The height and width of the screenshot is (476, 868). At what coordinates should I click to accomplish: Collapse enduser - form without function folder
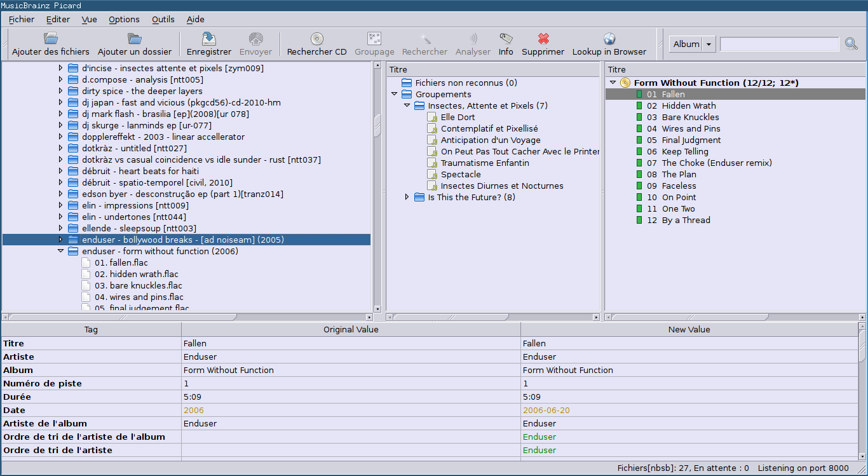[61, 251]
